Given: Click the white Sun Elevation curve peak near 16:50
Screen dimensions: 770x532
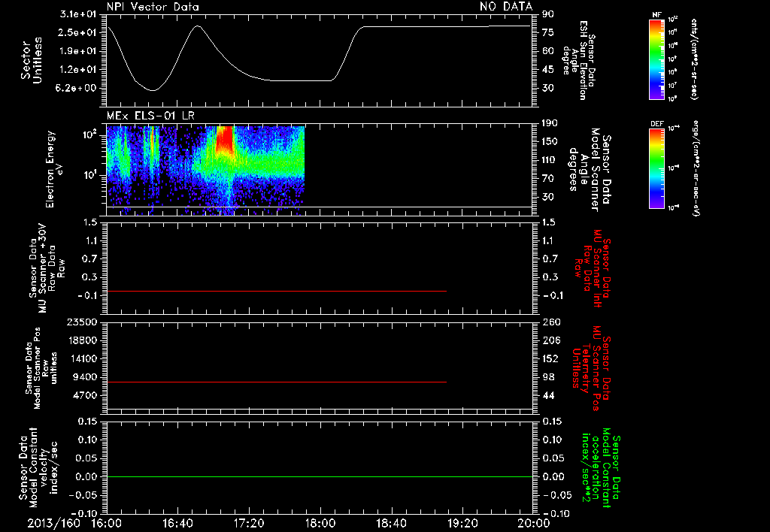Looking at the screenshot, I should point(198,26).
